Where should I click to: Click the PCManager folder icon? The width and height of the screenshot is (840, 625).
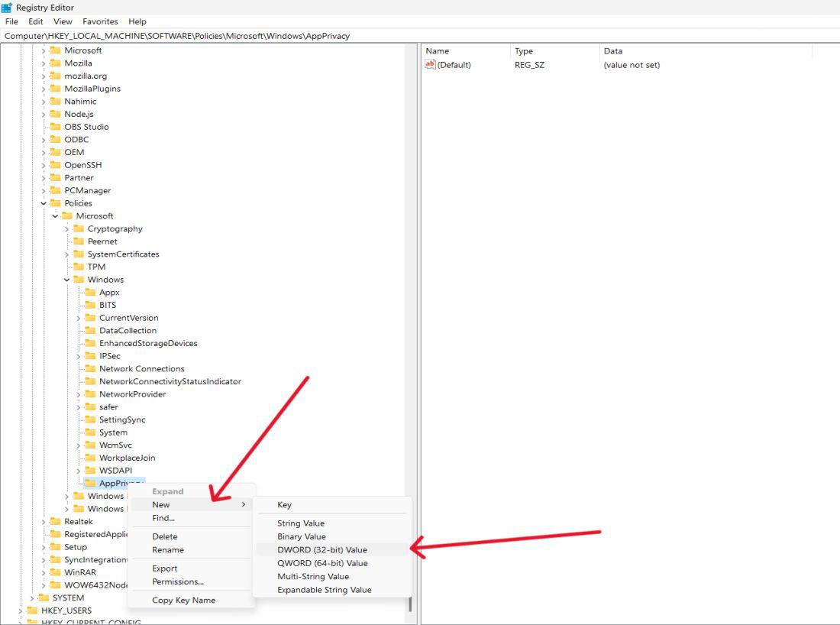(x=55, y=190)
